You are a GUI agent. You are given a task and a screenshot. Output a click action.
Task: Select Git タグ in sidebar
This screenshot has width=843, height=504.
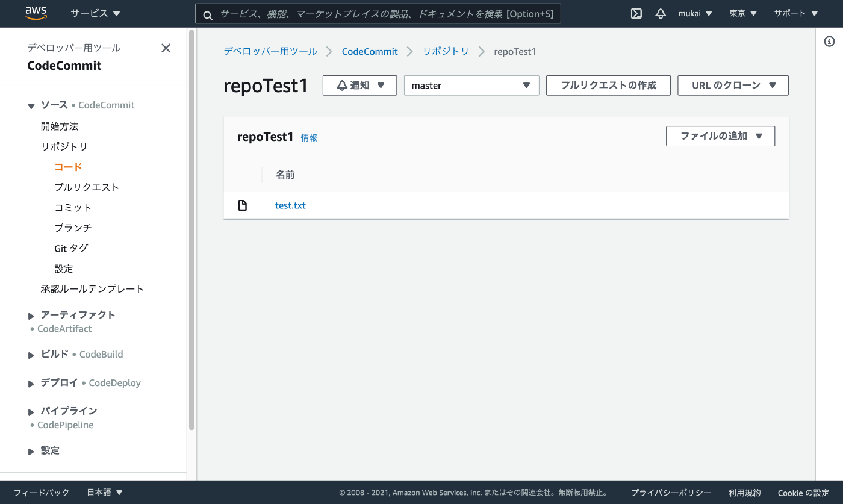tap(71, 248)
